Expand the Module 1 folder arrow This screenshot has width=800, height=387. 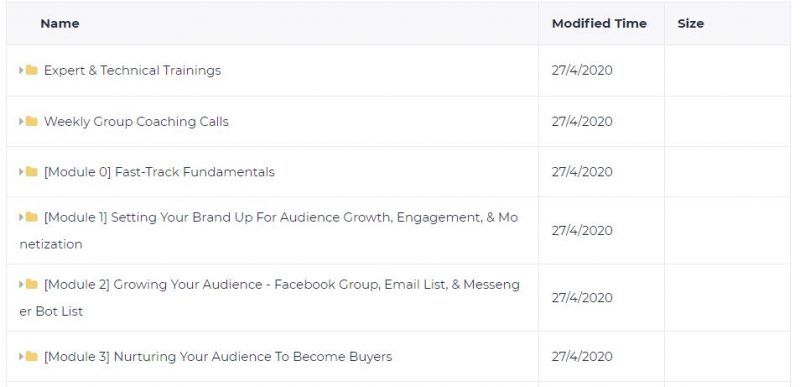[x=21, y=217]
